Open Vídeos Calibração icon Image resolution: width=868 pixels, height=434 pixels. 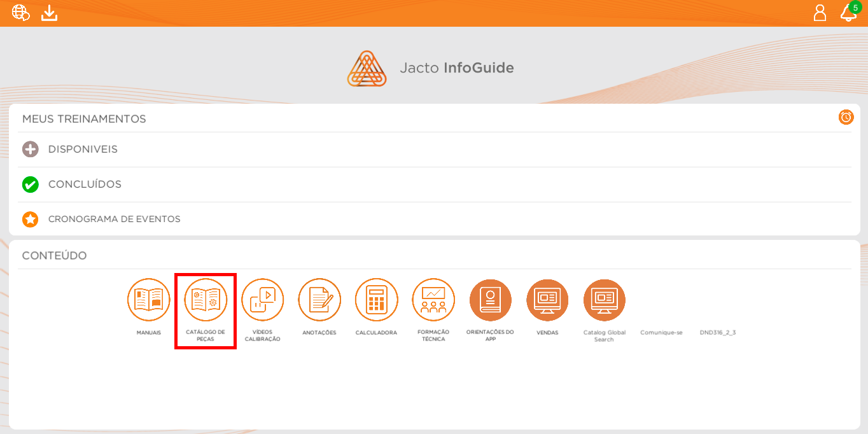[262, 300]
